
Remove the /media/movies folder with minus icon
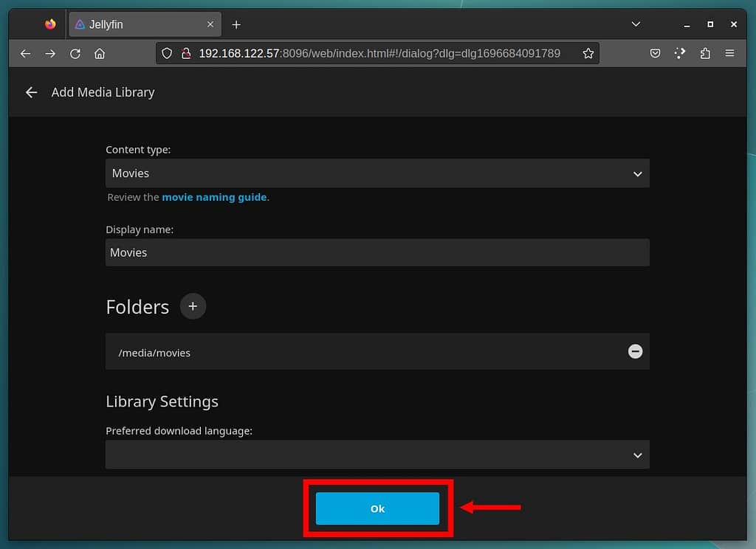(635, 352)
